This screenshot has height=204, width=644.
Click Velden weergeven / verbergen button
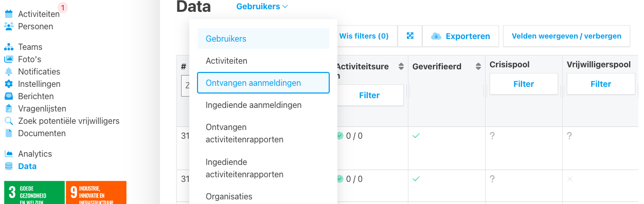click(566, 36)
